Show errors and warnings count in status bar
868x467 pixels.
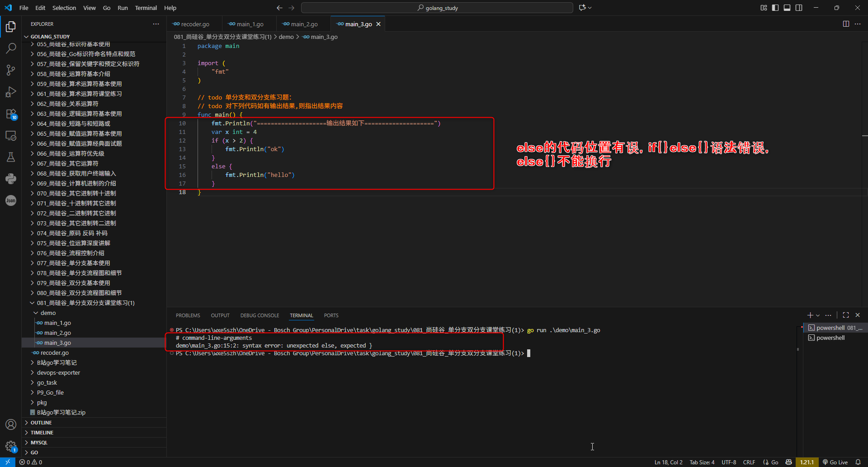(31, 462)
